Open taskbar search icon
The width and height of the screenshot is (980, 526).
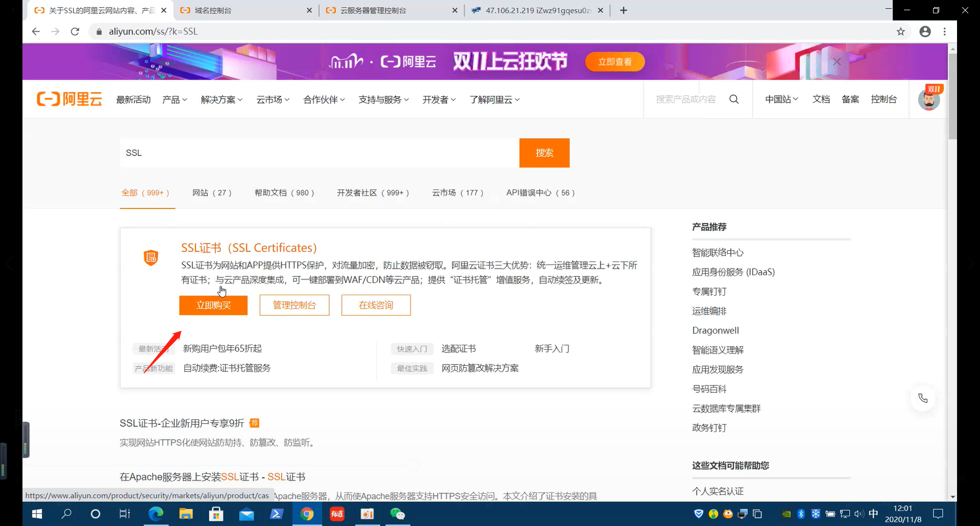tap(66, 514)
